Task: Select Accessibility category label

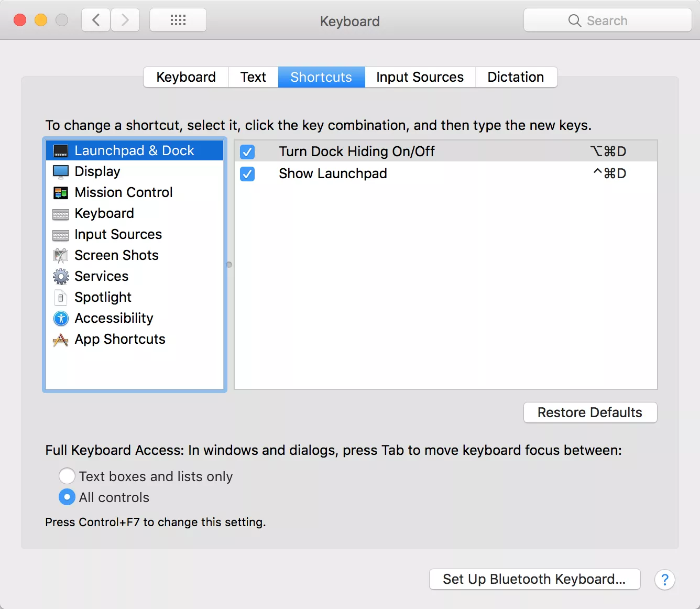Action: click(x=114, y=319)
